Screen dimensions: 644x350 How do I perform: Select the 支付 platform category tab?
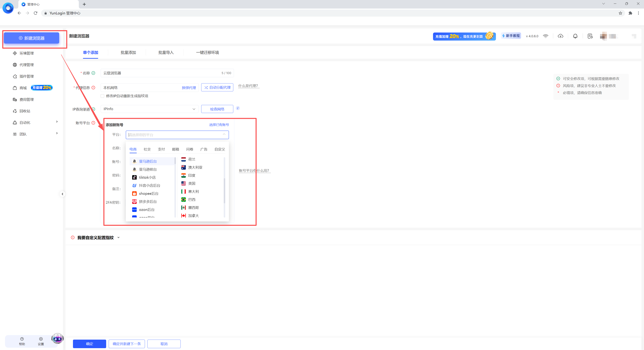(161, 149)
